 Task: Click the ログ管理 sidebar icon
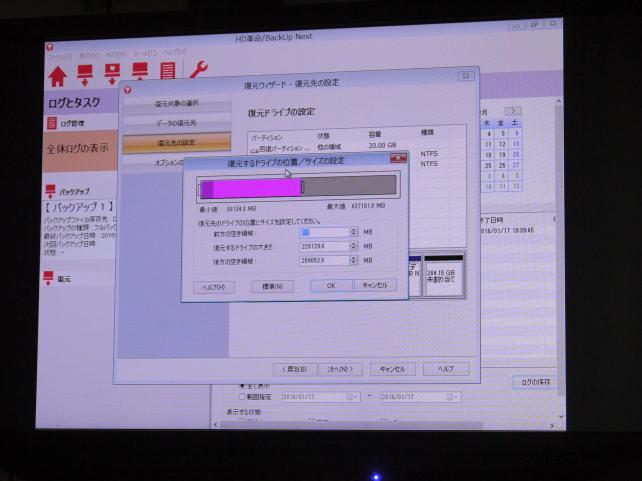coord(52,123)
